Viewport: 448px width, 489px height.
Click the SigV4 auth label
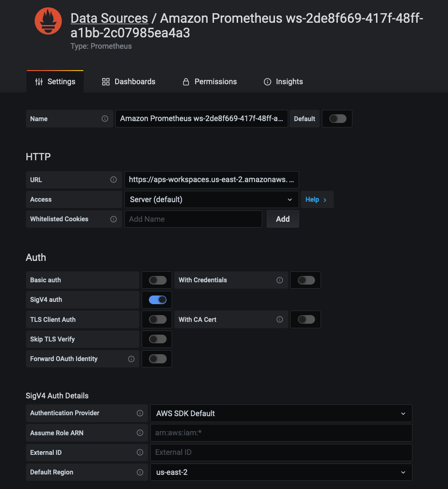point(46,300)
